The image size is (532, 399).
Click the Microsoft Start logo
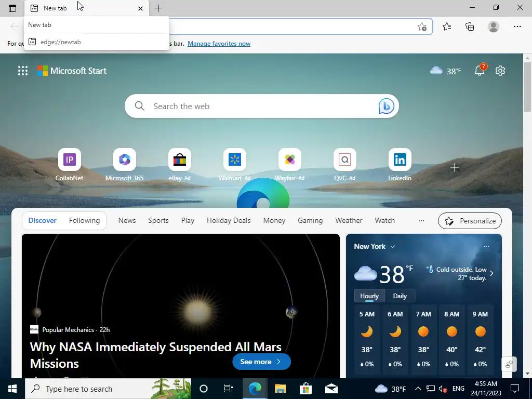(x=72, y=71)
